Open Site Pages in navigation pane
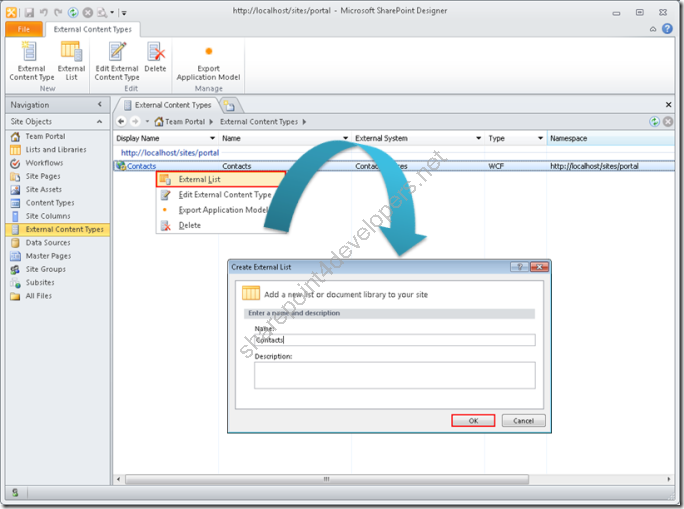684x509 pixels. pos(43,176)
